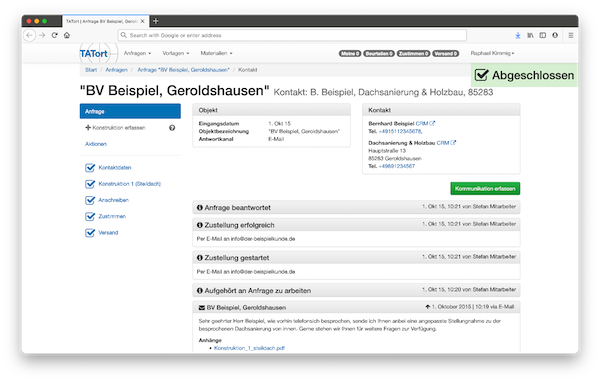Click info icon of Anfrage beantwortet
Screen dimensions: 600x382
[x=199, y=207]
